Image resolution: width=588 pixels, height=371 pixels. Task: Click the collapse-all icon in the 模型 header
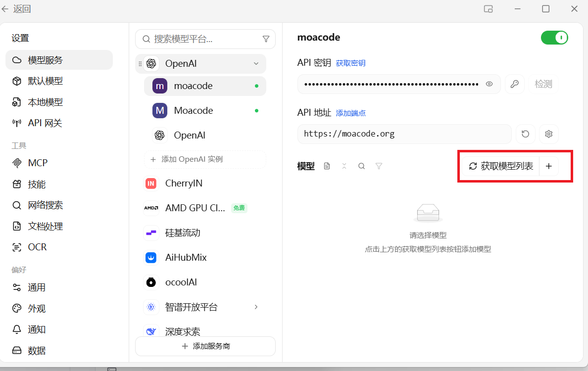point(344,166)
